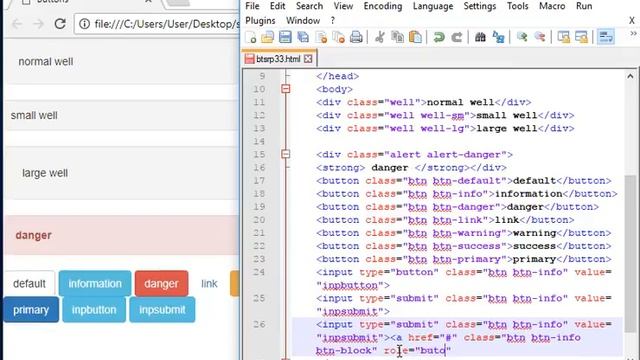The height and width of the screenshot is (360, 640).
Task: Click the inpsubmit button in browser
Action: [162, 310]
